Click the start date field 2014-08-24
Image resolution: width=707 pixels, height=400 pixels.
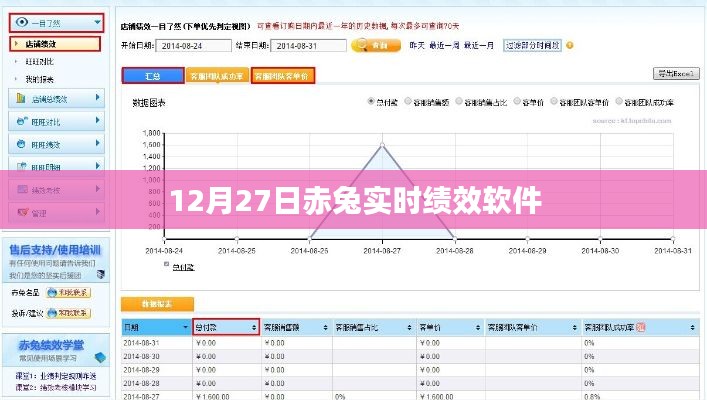[x=193, y=46]
